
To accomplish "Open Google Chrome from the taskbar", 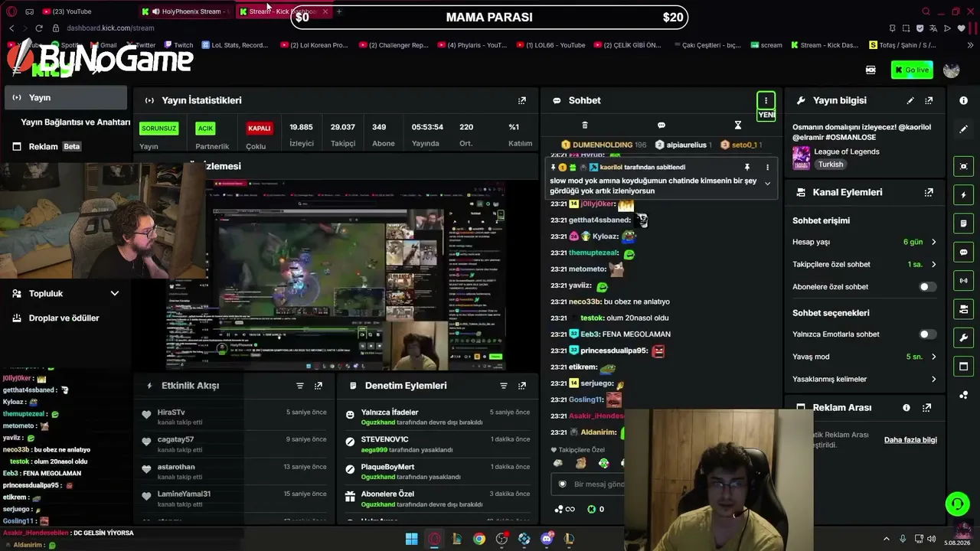I will 479,539.
